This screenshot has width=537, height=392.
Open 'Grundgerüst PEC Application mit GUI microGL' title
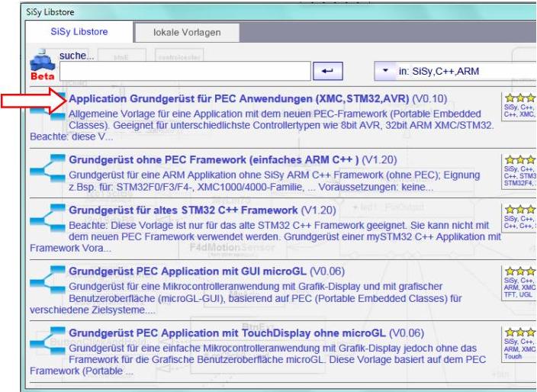[x=227, y=272]
